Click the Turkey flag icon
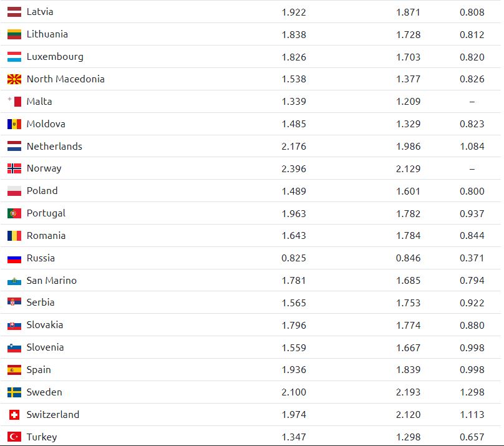 coord(14,437)
